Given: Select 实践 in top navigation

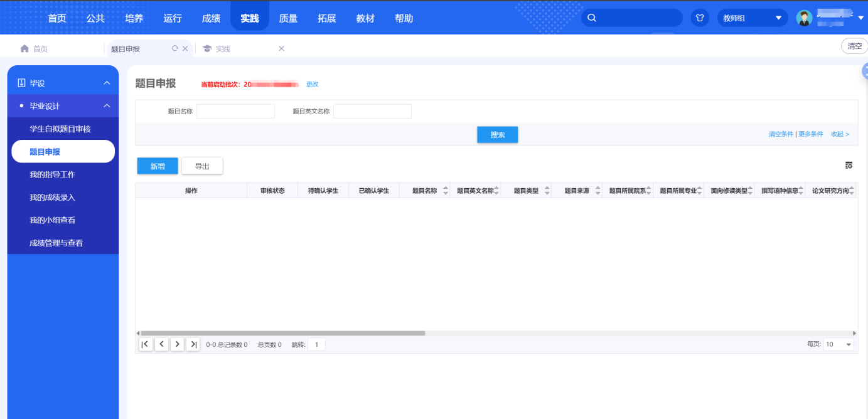Looking at the screenshot, I should 250,17.
